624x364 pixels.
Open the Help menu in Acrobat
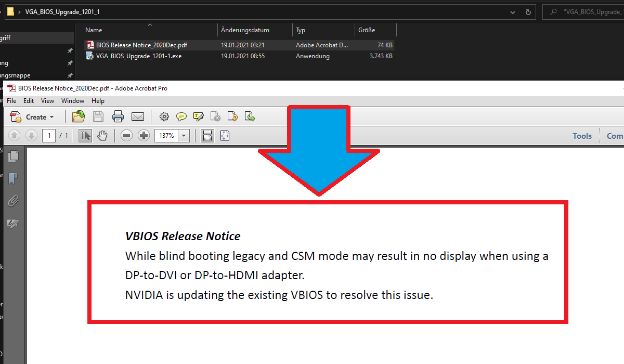(98, 101)
